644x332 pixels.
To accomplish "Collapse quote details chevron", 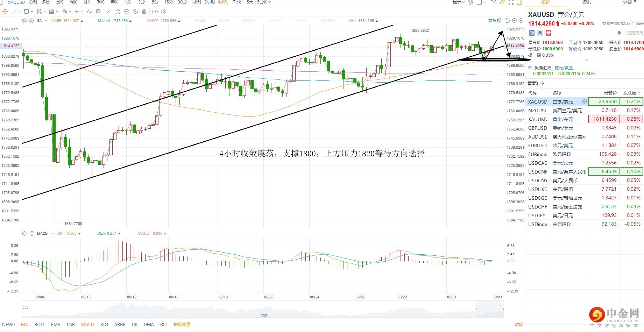I will [586, 60].
